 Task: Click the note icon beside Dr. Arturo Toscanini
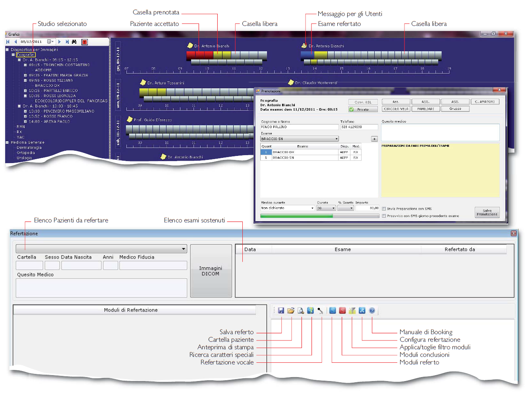pos(143,82)
